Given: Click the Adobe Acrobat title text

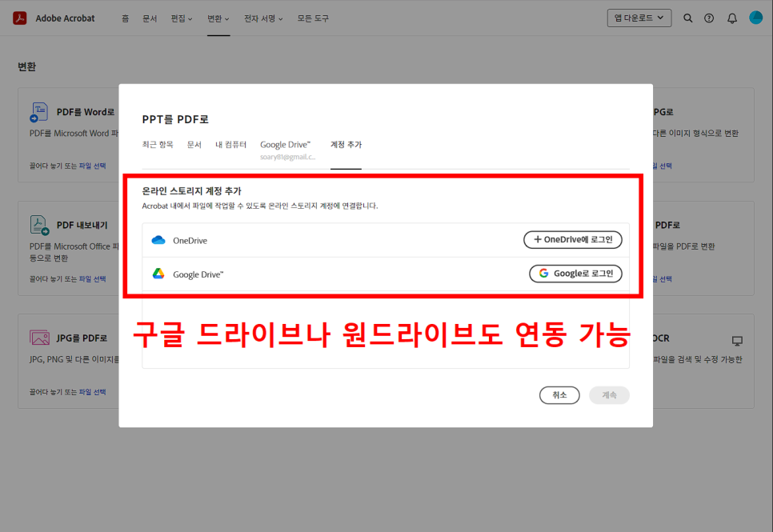Looking at the screenshot, I should [65, 18].
